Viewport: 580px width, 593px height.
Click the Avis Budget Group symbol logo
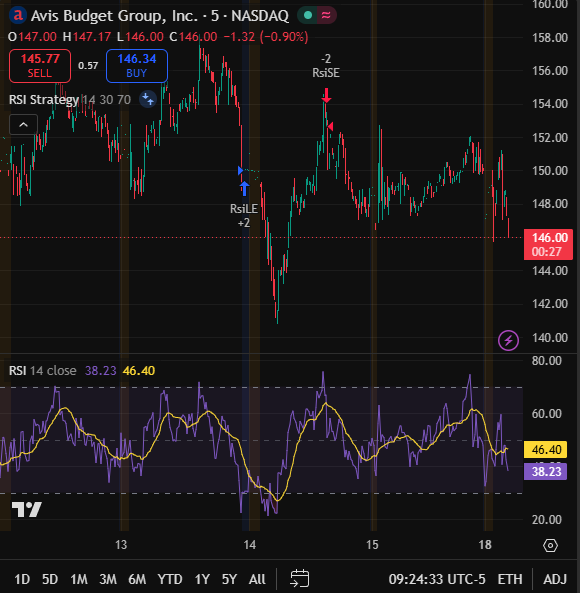(17, 16)
